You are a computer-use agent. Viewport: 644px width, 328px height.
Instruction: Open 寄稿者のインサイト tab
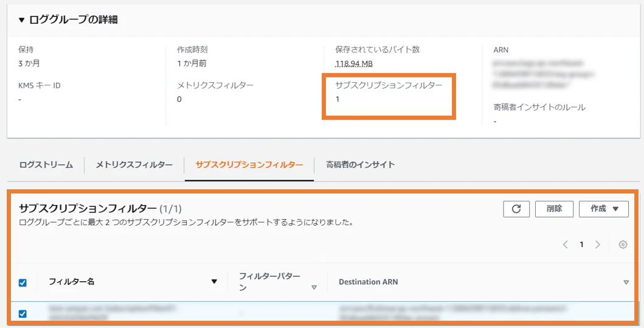[x=360, y=165]
